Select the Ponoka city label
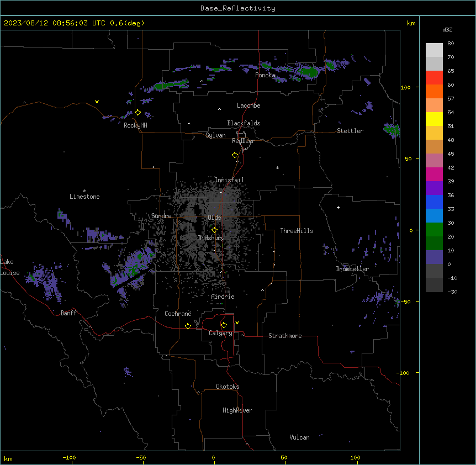The height and width of the screenshot is (465, 476). (x=265, y=75)
